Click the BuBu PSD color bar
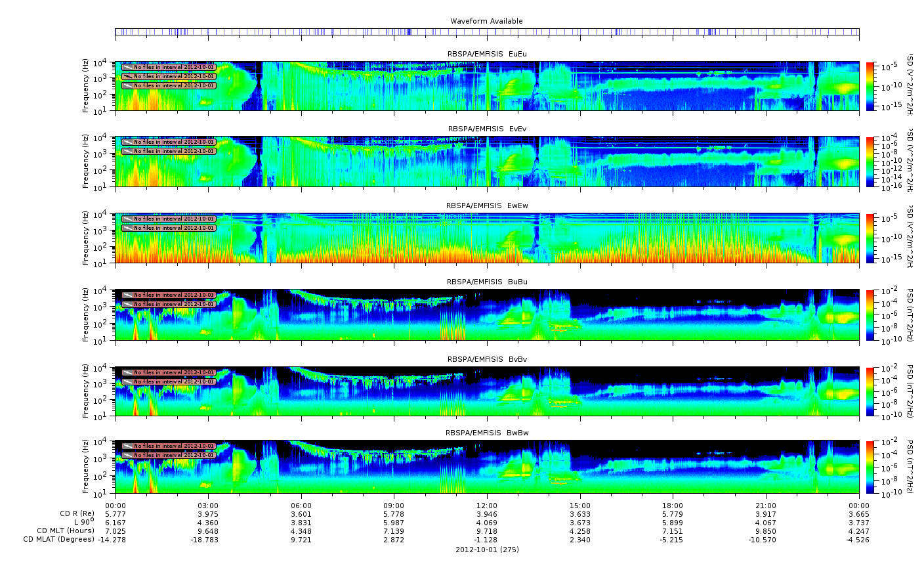 (870, 315)
